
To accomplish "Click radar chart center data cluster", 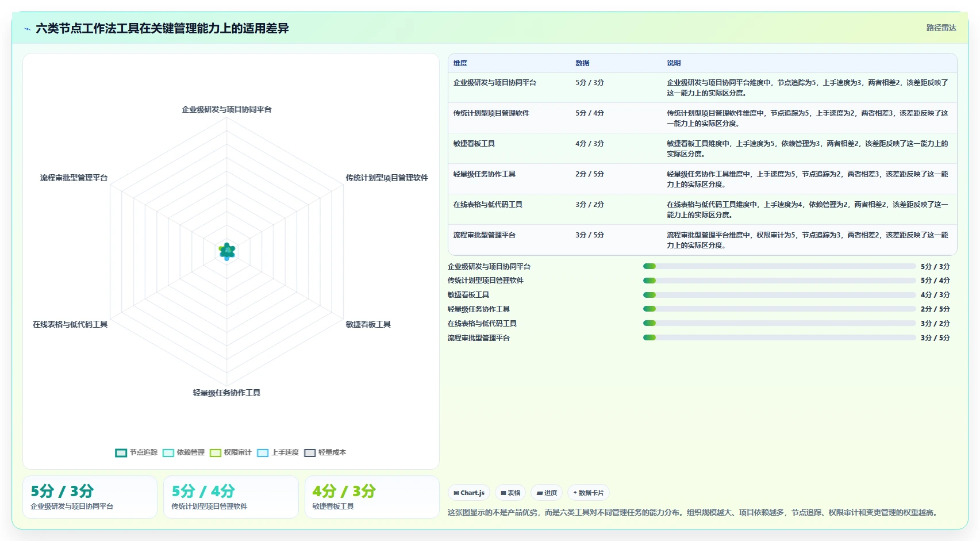I will point(227,251).
